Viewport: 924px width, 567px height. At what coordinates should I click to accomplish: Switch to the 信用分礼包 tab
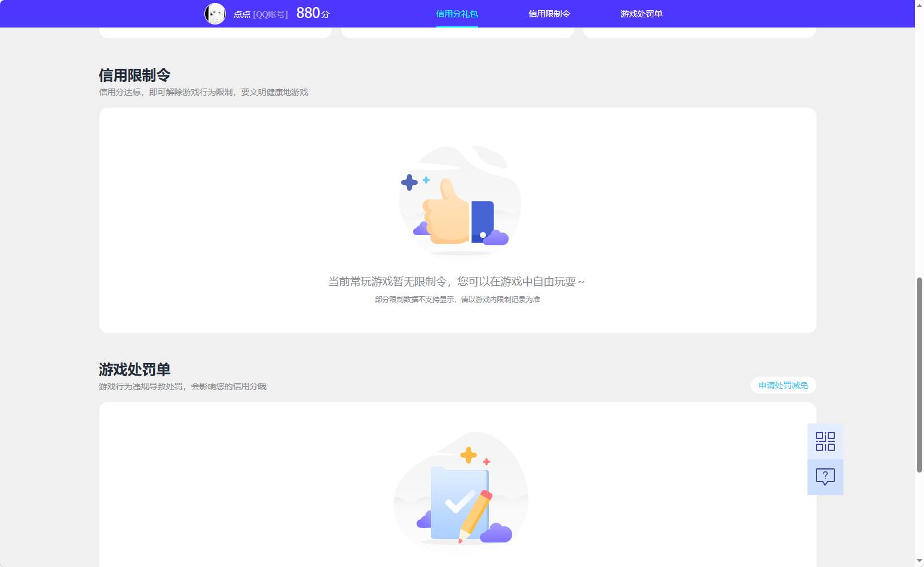point(457,14)
